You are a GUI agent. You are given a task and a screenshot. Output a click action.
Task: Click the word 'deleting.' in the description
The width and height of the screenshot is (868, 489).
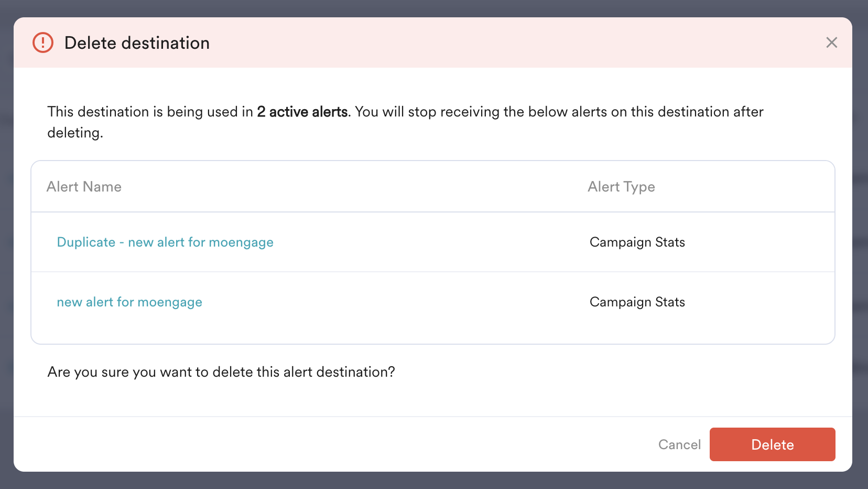coord(75,133)
